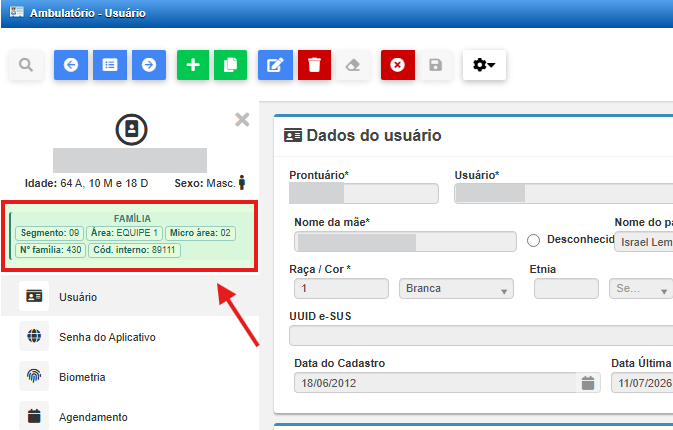Image resolution: width=673 pixels, height=430 pixels.
Task: Edit record with the pencil icon
Action: [x=275, y=65]
